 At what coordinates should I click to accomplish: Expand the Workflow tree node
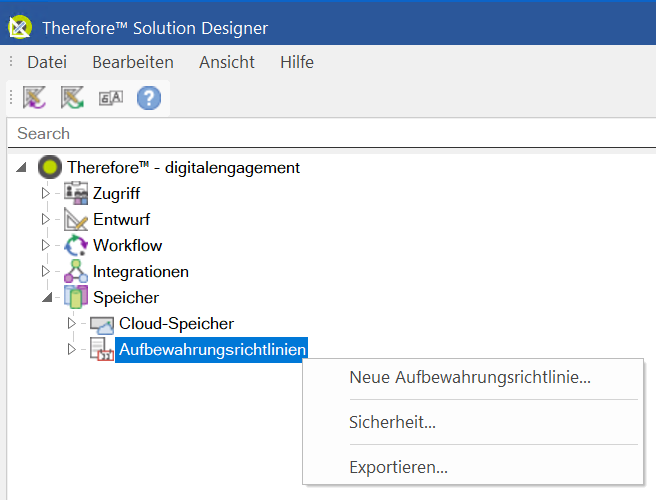(45, 245)
